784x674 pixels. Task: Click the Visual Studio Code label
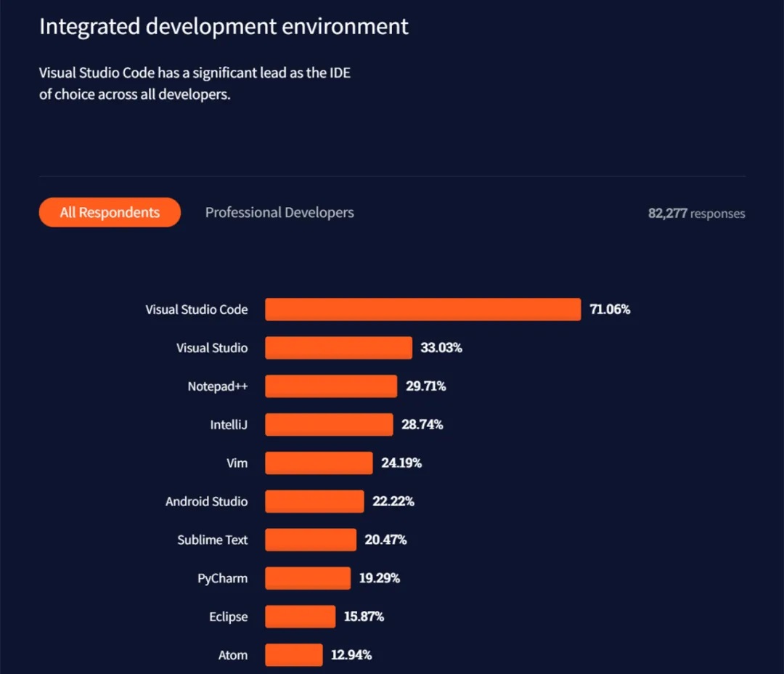(x=197, y=309)
